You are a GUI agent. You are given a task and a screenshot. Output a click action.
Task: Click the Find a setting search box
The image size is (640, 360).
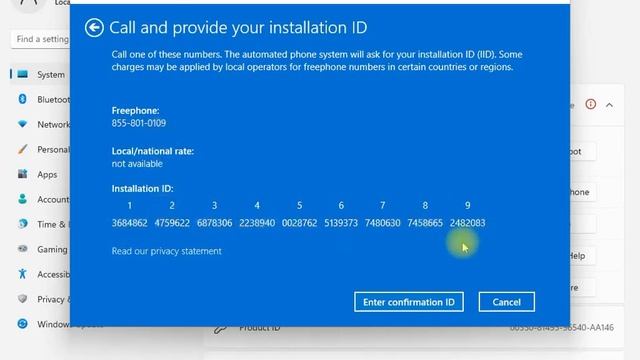[40, 39]
